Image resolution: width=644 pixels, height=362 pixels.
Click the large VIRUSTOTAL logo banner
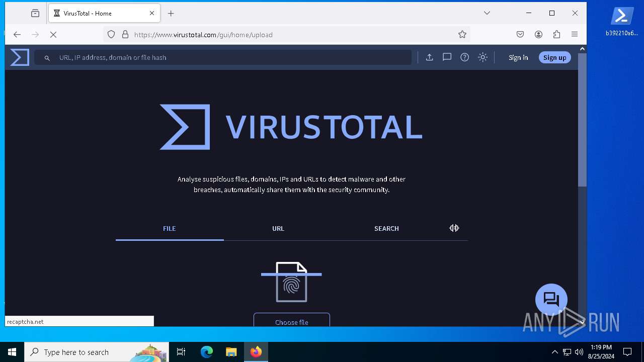click(x=291, y=127)
